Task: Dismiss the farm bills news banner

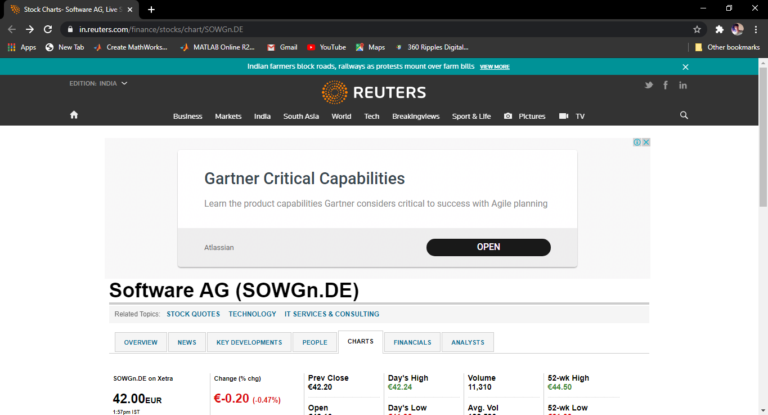Action: pyautogui.click(x=685, y=67)
